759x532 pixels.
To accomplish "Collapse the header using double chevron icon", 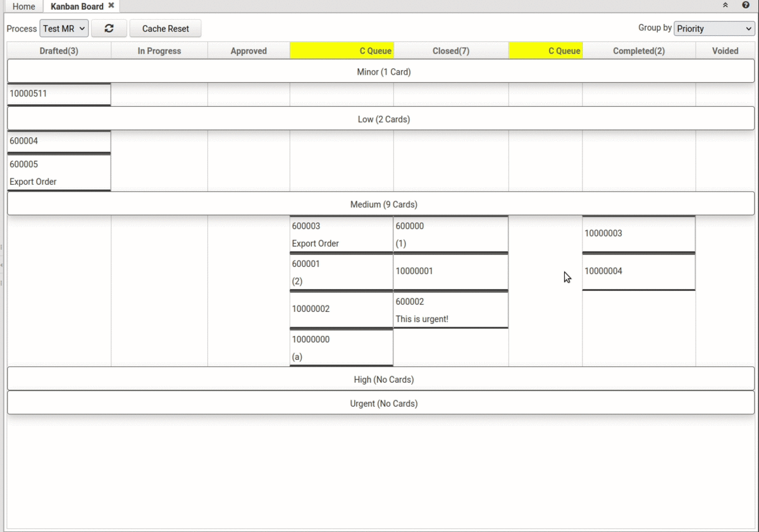I will [725, 5].
